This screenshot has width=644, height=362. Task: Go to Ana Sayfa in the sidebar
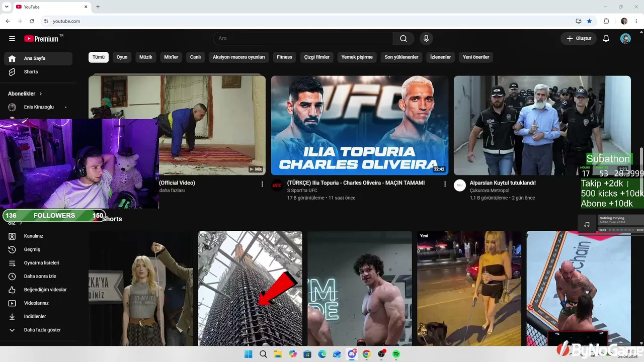(38, 58)
